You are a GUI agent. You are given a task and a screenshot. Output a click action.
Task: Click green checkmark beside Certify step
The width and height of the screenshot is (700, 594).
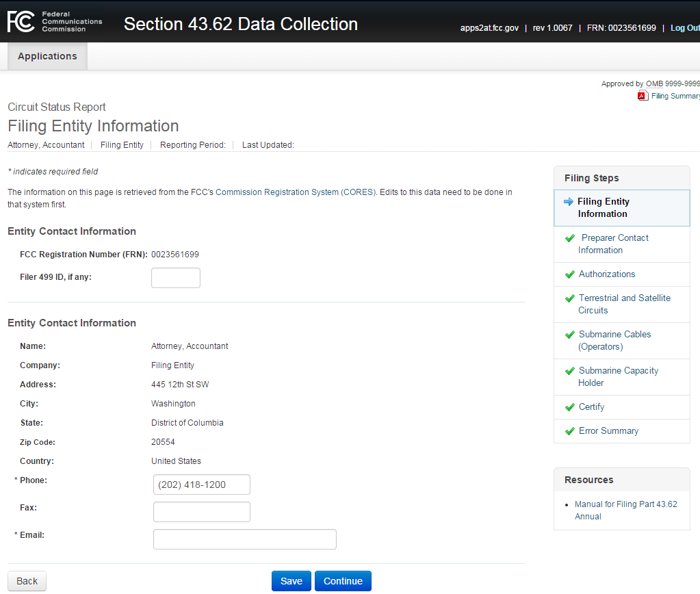(x=569, y=407)
